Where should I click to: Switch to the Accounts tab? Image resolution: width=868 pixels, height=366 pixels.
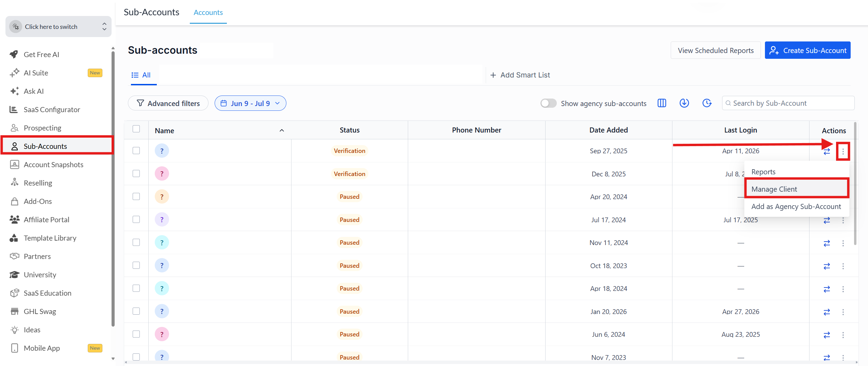coord(208,13)
